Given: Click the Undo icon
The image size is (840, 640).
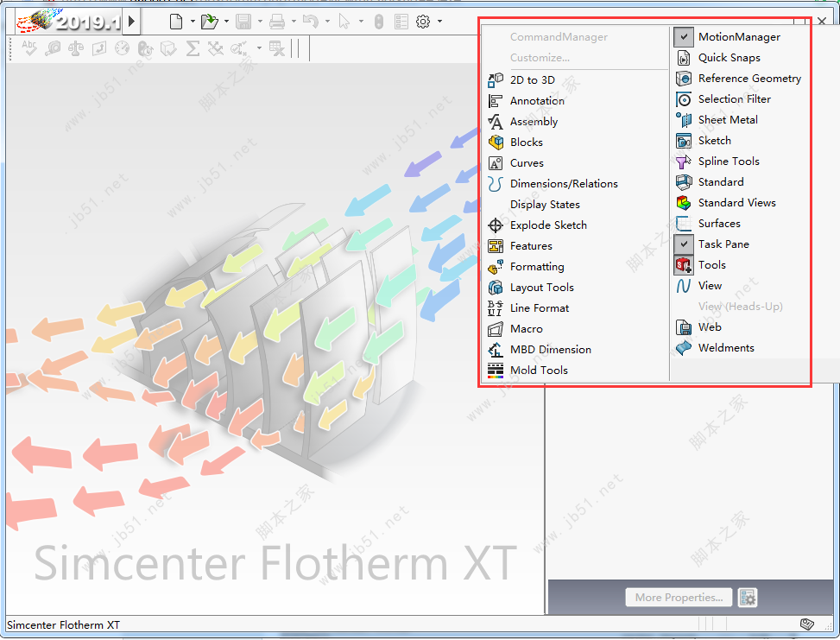Looking at the screenshot, I should coord(312,21).
